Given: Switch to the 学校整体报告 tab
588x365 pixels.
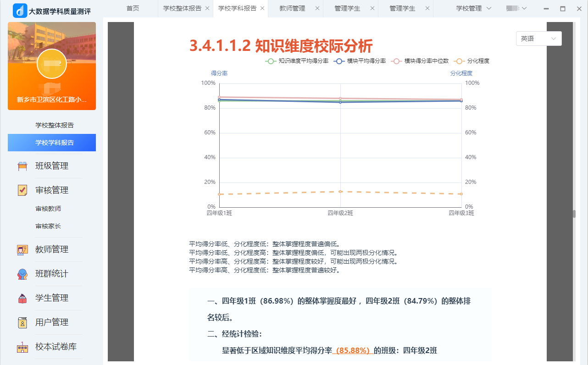Looking at the screenshot, I should point(182,8).
